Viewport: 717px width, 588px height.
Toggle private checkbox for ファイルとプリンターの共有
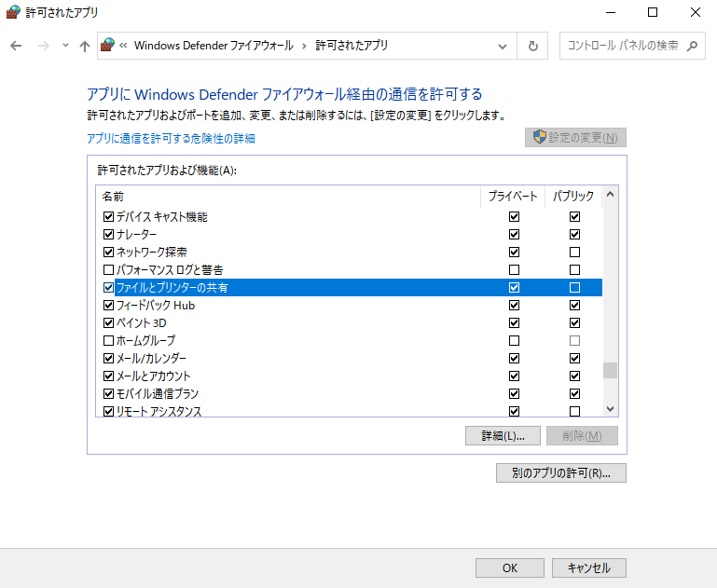(x=514, y=287)
